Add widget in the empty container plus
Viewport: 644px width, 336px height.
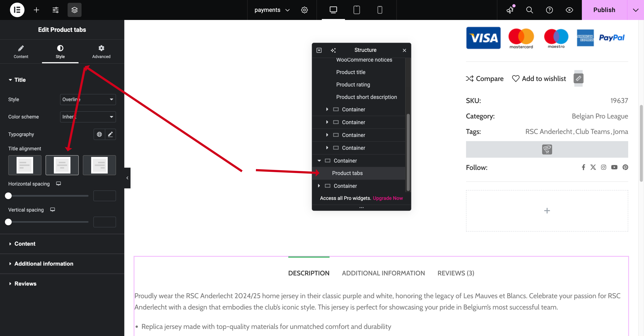click(547, 211)
